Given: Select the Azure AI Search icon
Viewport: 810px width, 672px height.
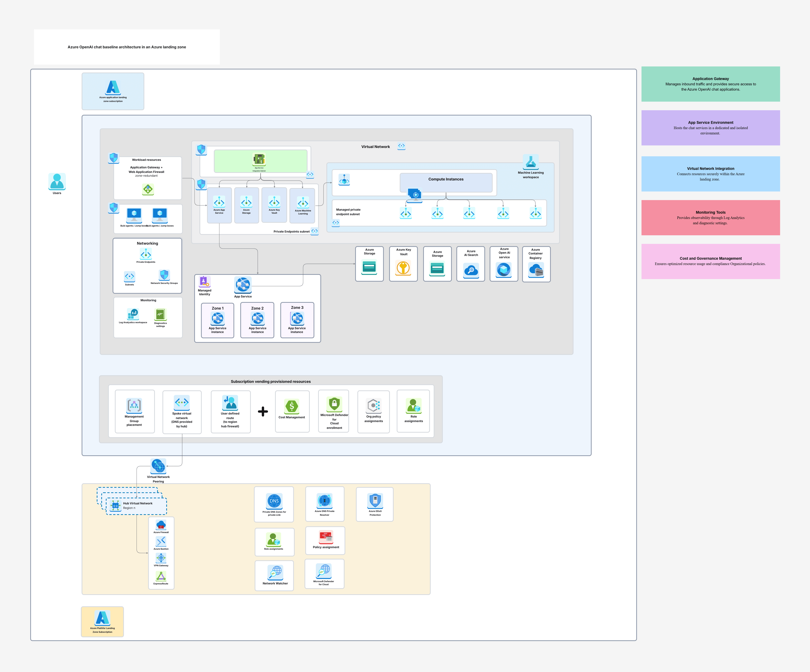Looking at the screenshot, I should coord(471,271).
